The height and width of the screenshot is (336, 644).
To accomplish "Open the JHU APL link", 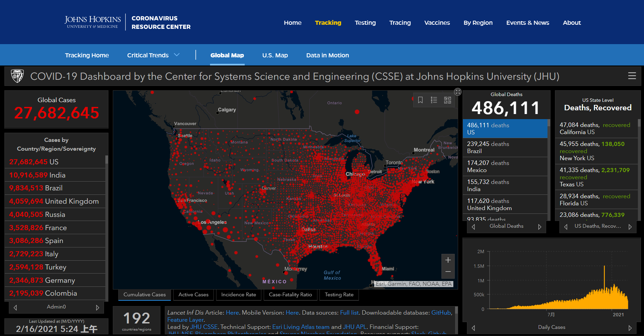I will coord(354,327).
